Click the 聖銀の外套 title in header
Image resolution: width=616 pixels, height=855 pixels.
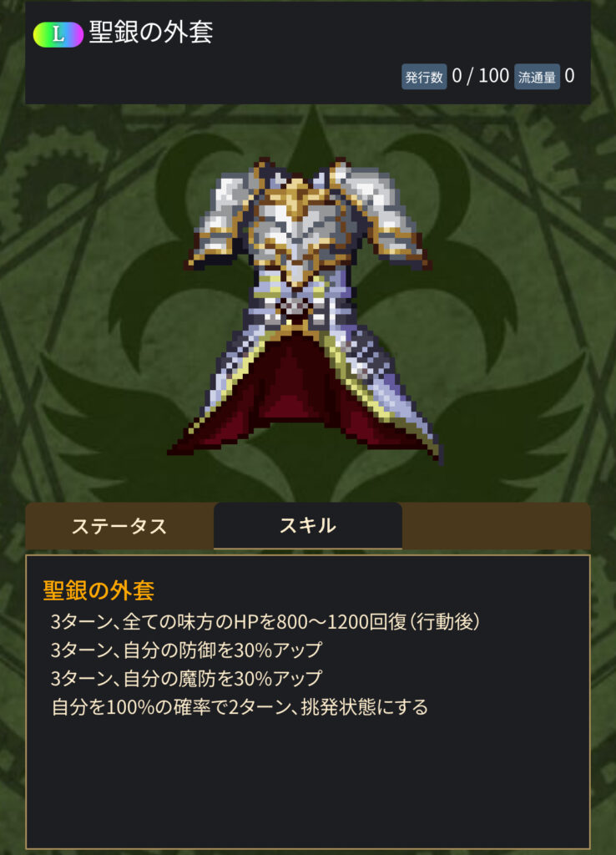[x=151, y=33]
